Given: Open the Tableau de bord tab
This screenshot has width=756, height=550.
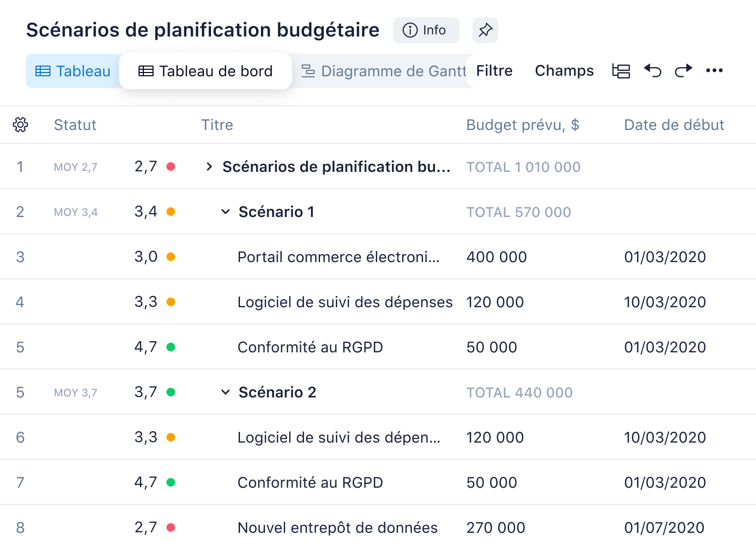Looking at the screenshot, I should [206, 71].
